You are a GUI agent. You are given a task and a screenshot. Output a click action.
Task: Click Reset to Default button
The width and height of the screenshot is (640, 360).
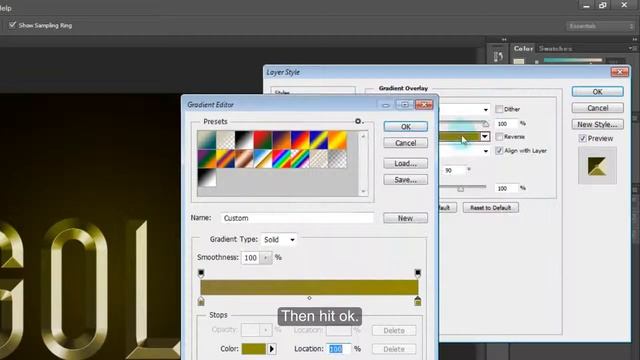491,207
